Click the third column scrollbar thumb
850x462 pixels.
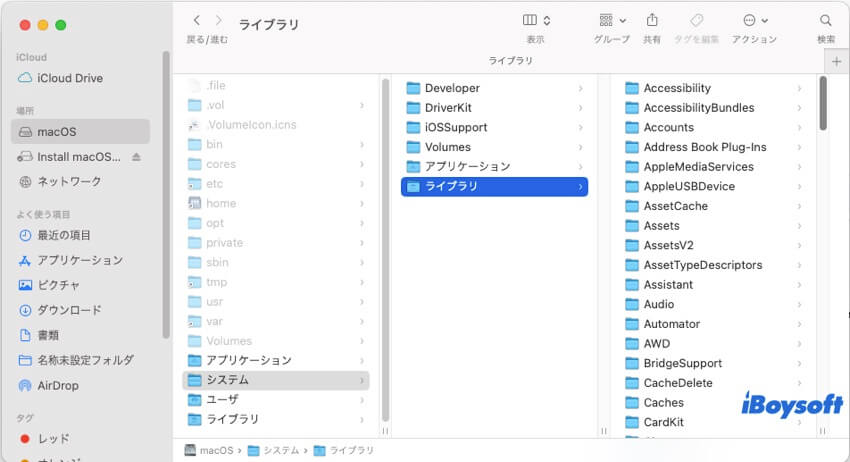pyautogui.click(x=823, y=103)
